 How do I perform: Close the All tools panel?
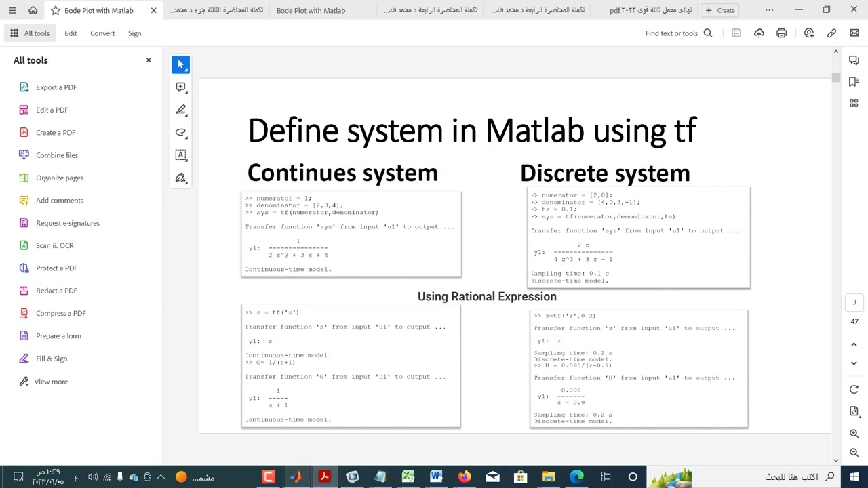(x=149, y=60)
